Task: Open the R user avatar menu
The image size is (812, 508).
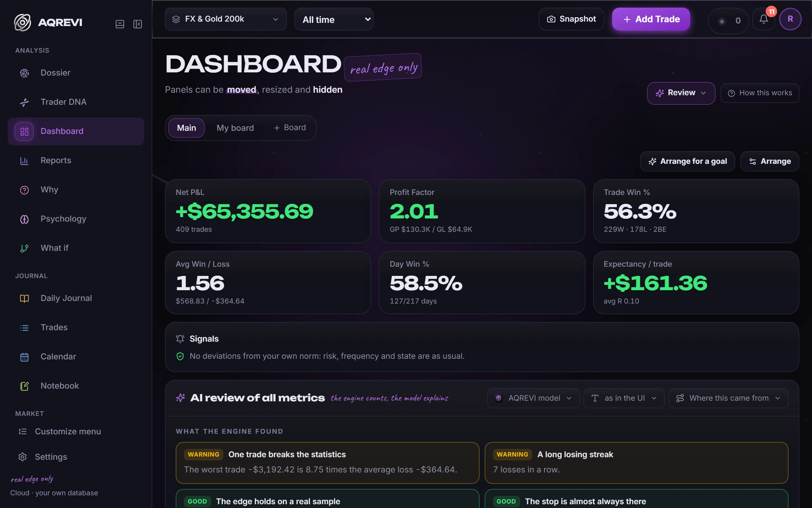Action: pyautogui.click(x=790, y=19)
